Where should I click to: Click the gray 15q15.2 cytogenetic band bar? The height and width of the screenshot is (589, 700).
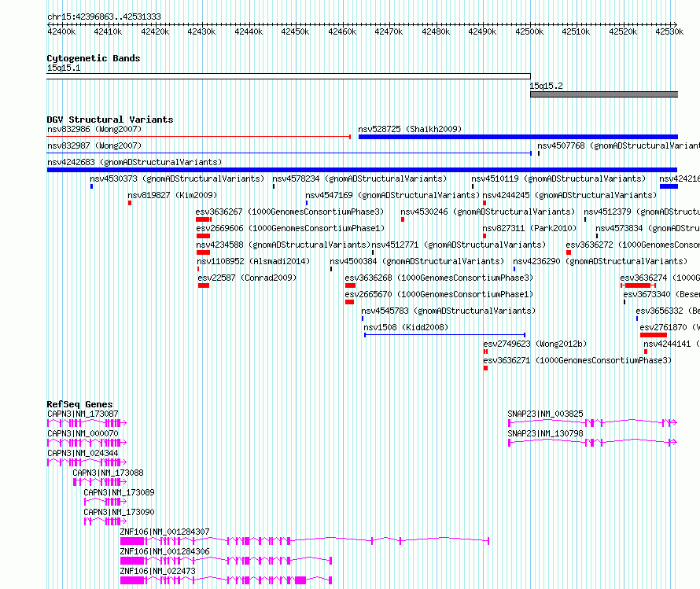click(604, 94)
